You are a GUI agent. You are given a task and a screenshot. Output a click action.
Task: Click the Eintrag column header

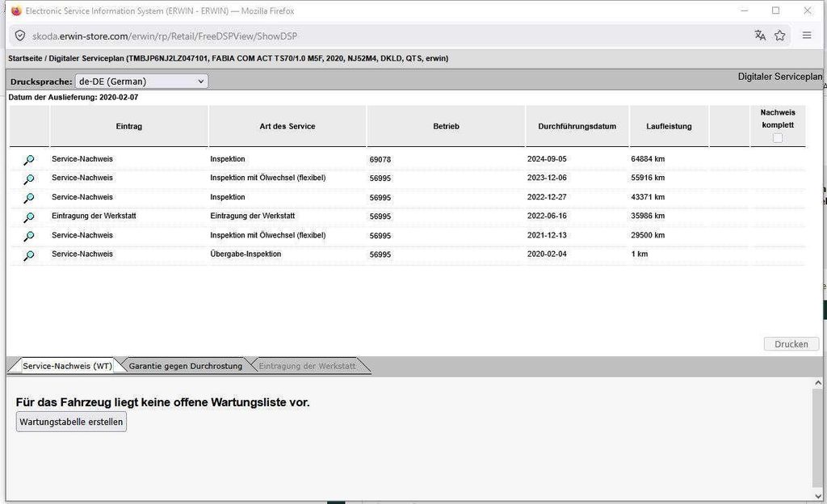click(129, 127)
